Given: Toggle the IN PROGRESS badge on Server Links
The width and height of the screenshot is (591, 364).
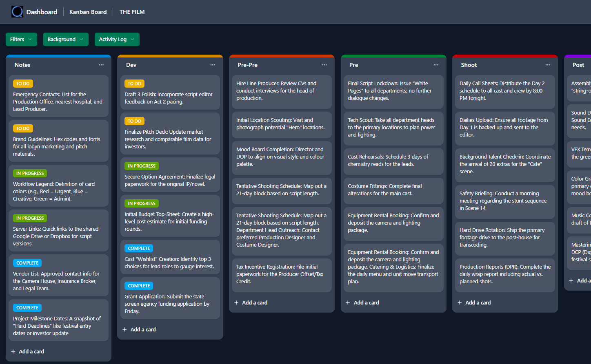Looking at the screenshot, I should coord(30,218).
